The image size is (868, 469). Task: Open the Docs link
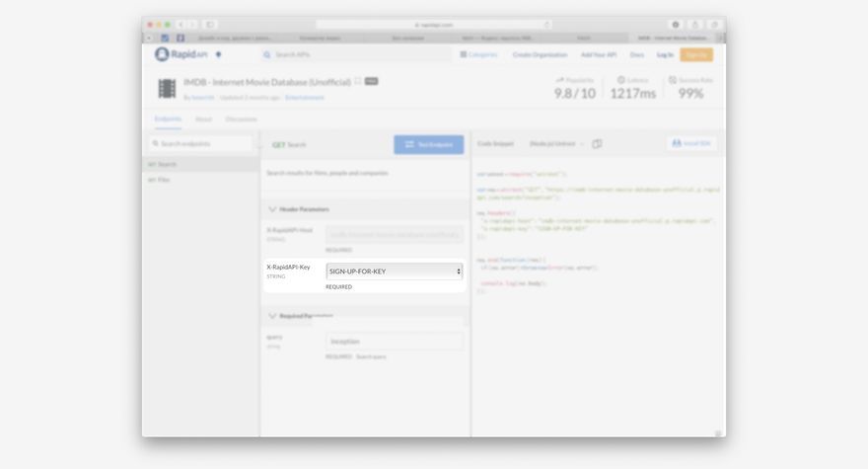[x=636, y=54]
